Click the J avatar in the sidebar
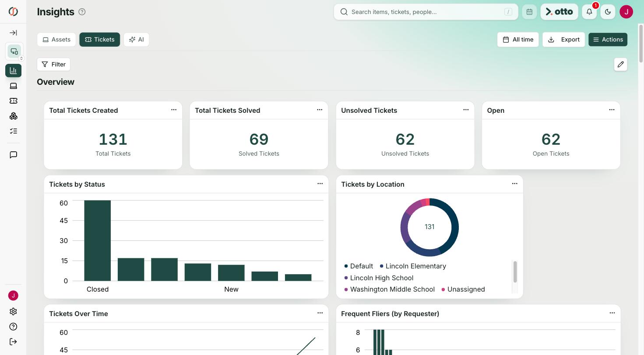Image resolution: width=644 pixels, height=355 pixels. [x=13, y=296]
